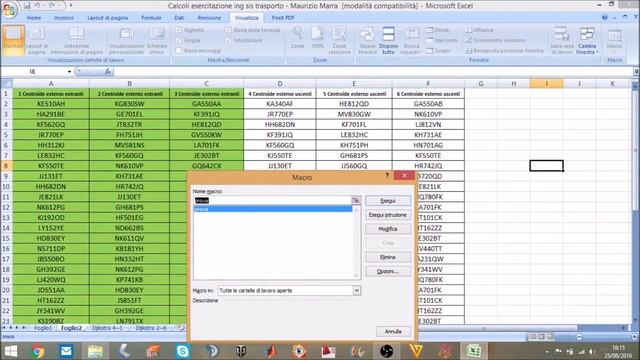This screenshot has height=360, width=640.
Task: Open the Foxit PDF tab
Action: tap(283, 18)
